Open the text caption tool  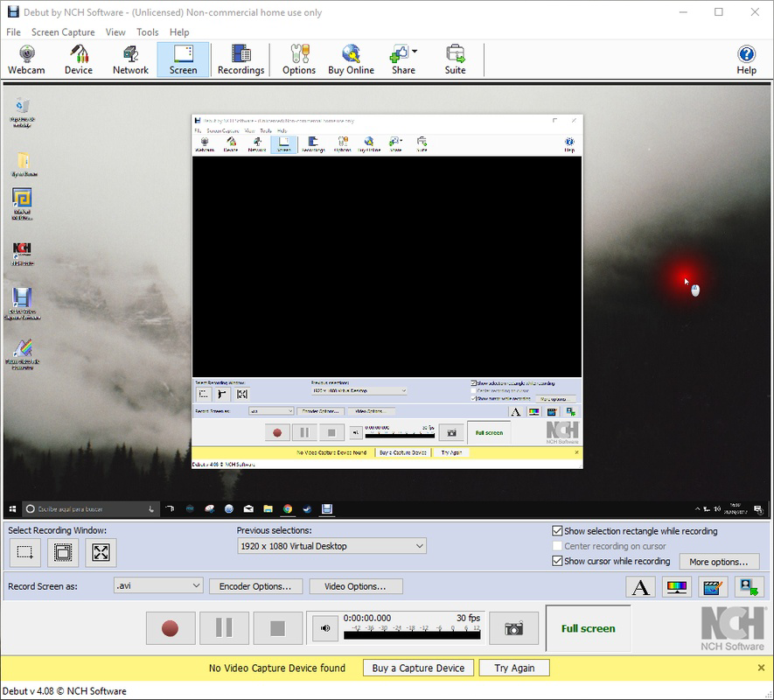(640, 587)
